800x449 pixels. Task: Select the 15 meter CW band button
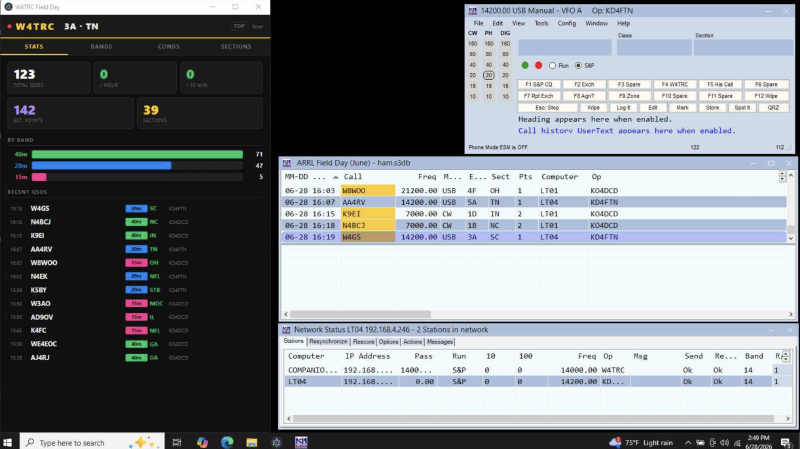pos(473,86)
